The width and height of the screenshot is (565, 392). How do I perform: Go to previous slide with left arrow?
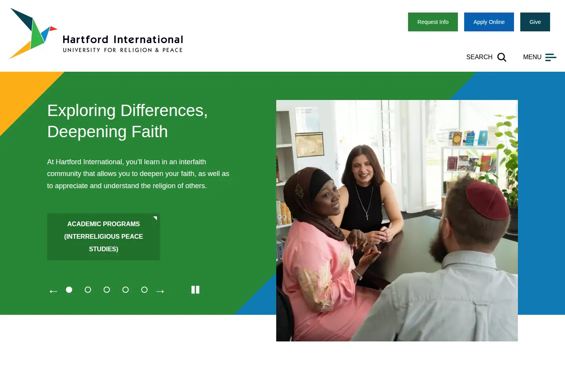[x=53, y=291]
